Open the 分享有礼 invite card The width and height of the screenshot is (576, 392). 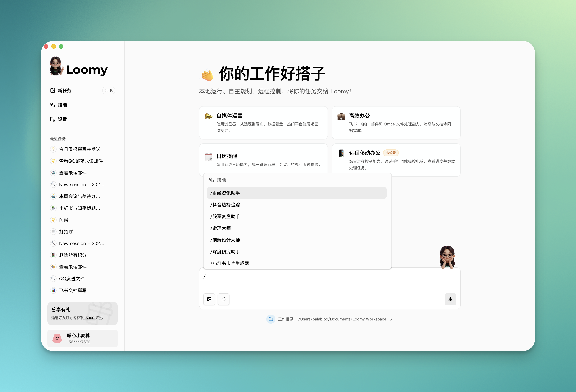tap(83, 313)
